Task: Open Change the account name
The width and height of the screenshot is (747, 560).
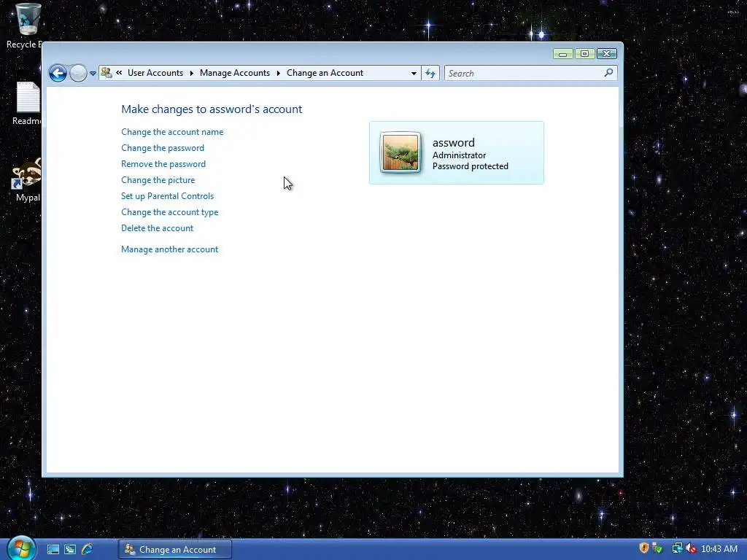Action: [172, 132]
